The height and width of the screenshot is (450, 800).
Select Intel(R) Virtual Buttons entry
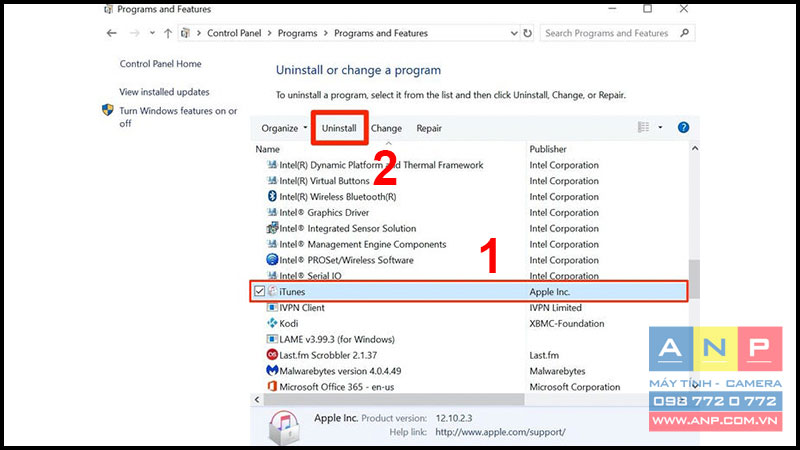[x=324, y=181]
